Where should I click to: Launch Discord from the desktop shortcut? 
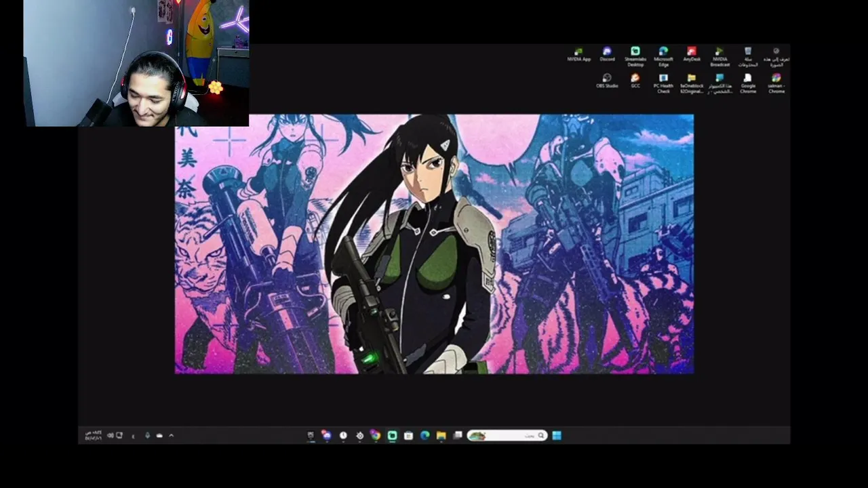(x=607, y=54)
